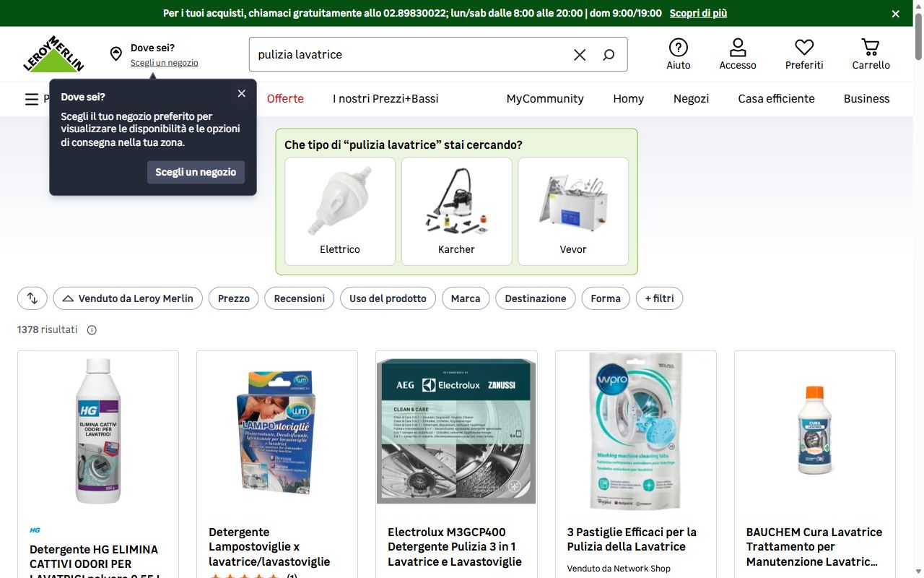Open the hamburger menu icon
Image resolution: width=924 pixels, height=578 pixels.
[x=32, y=99]
